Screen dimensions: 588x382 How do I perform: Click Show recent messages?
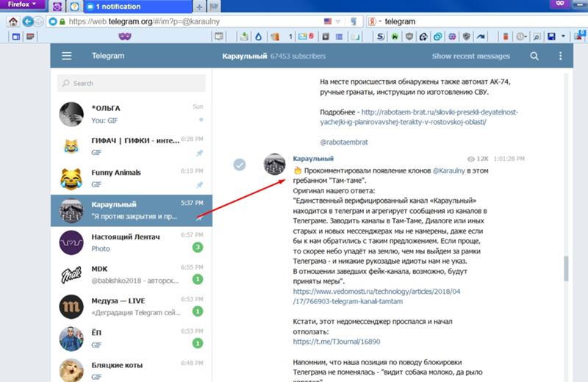(470, 57)
